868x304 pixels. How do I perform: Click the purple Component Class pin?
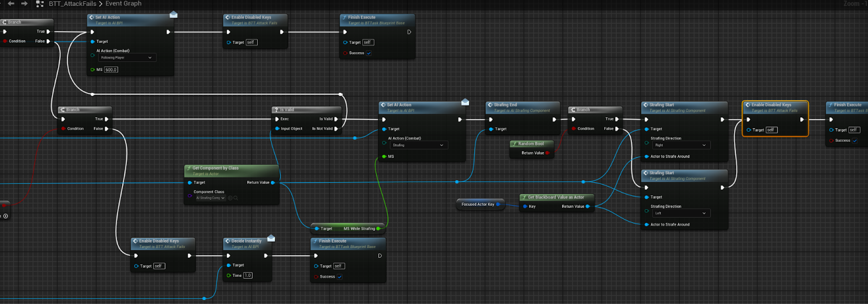click(x=189, y=195)
